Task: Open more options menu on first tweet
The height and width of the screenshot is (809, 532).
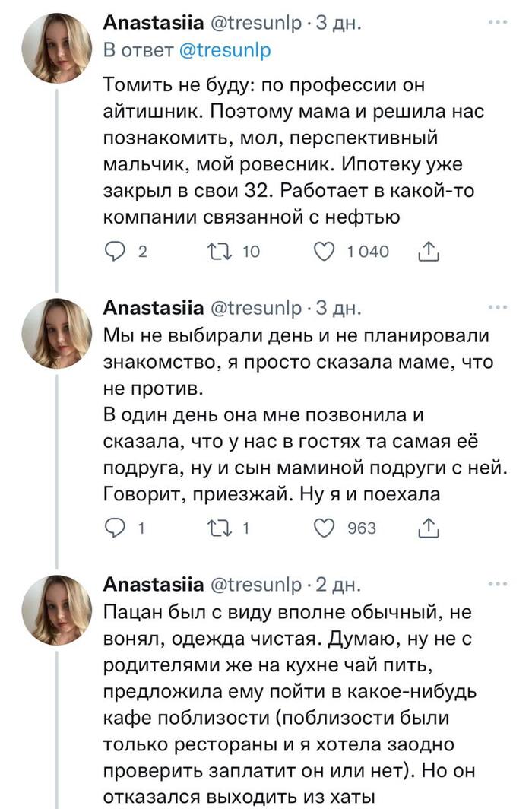Action: click(497, 24)
